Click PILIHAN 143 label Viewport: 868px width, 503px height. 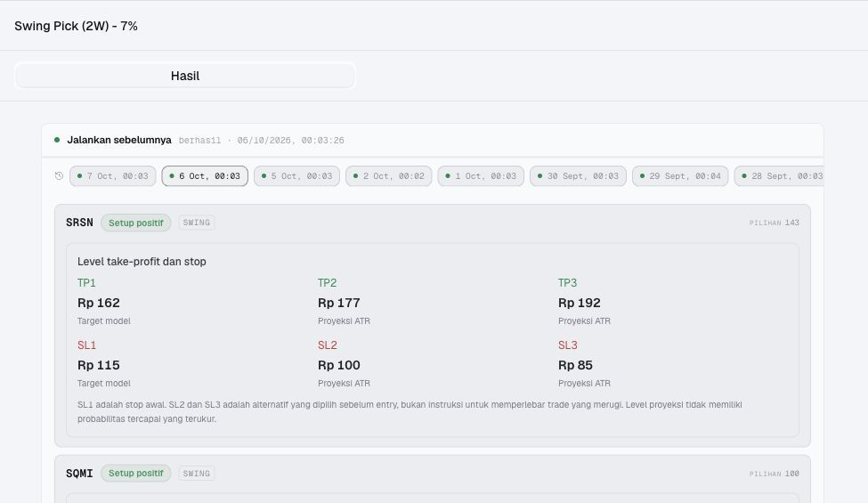tap(774, 223)
